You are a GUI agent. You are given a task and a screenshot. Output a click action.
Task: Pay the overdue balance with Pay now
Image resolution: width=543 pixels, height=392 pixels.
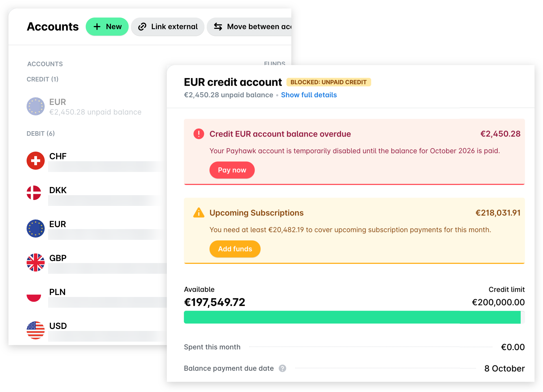[x=232, y=170]
